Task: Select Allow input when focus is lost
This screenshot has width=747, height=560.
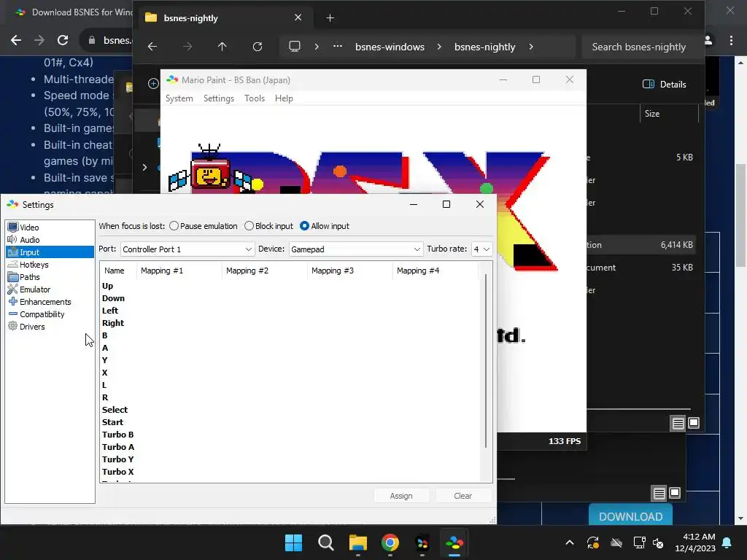Action: click(x=325, y=226)
